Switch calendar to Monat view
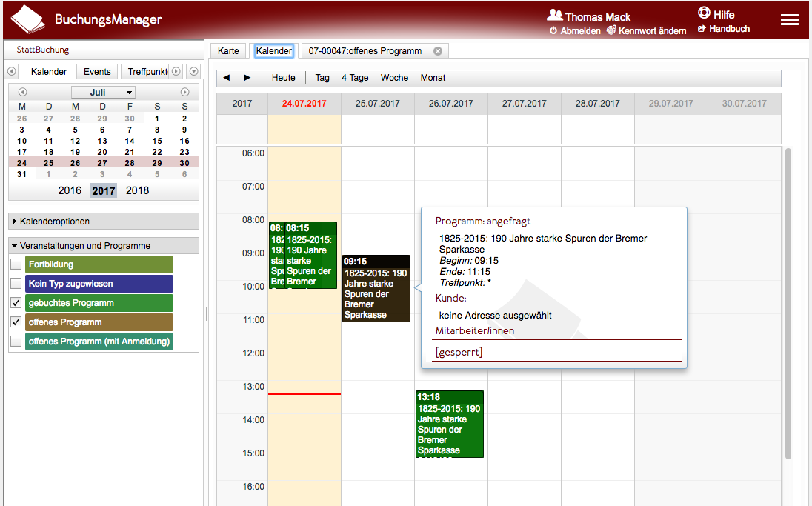812x506 pixels. [x=433, y=78]
